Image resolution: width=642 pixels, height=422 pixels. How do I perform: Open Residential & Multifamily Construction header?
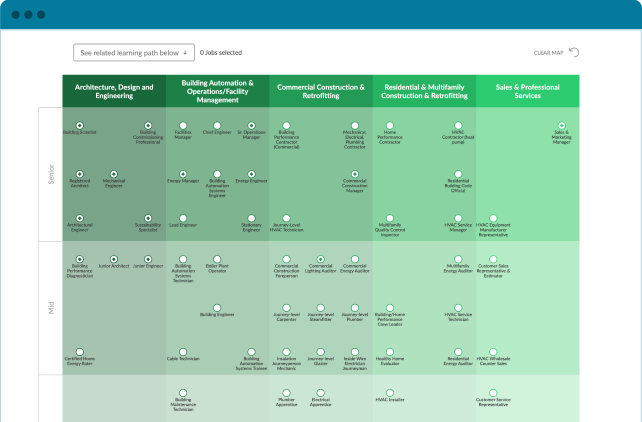point(424,91)
